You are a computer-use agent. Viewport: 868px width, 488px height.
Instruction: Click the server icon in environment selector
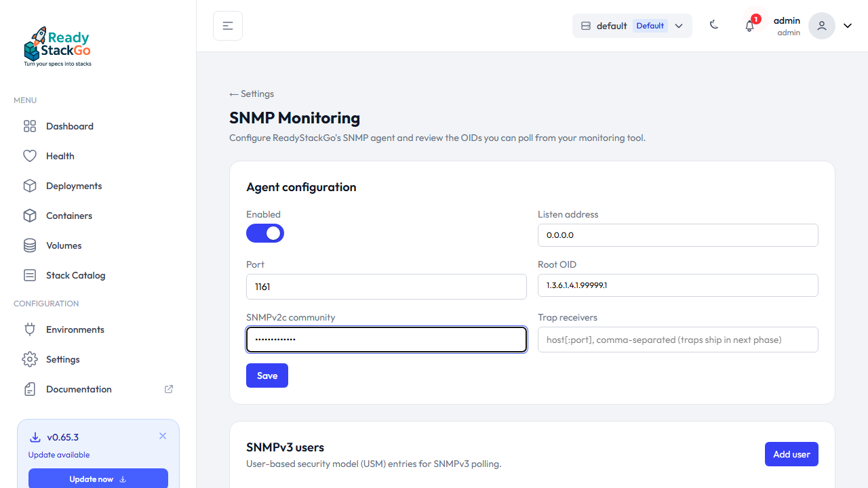click(586, 26)
